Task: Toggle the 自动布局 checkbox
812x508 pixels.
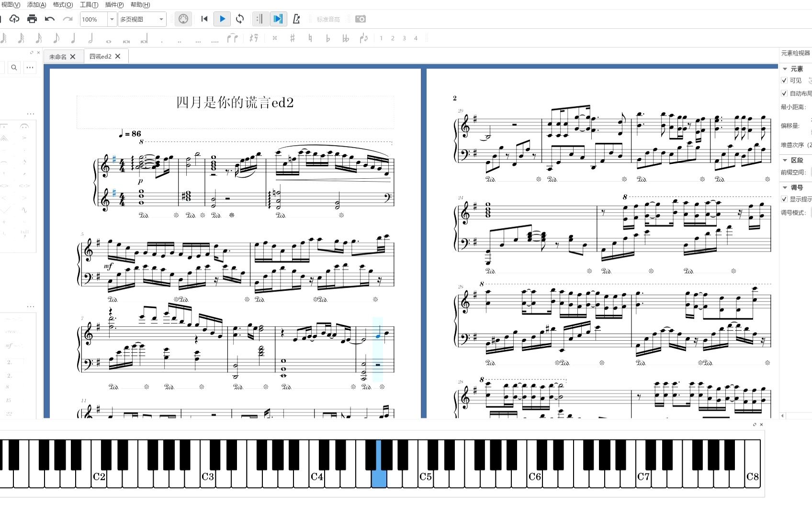Action: (x=784, y=93)
